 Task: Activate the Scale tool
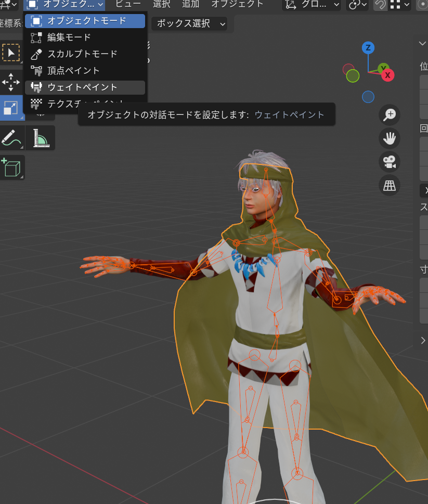(x=11, y=108)
